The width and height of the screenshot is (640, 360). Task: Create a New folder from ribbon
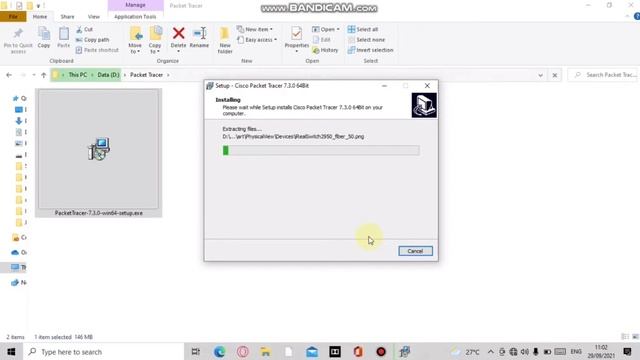coord(225,40)
